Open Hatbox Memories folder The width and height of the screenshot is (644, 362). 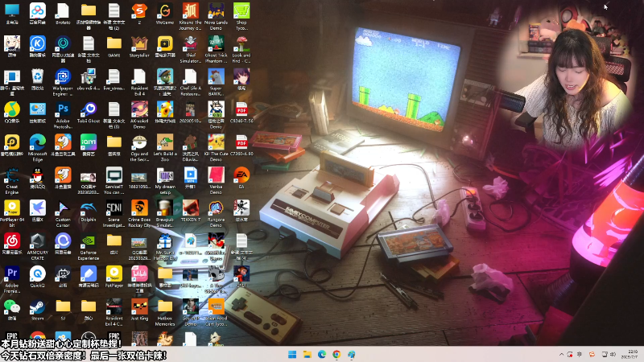click(165, 312)
